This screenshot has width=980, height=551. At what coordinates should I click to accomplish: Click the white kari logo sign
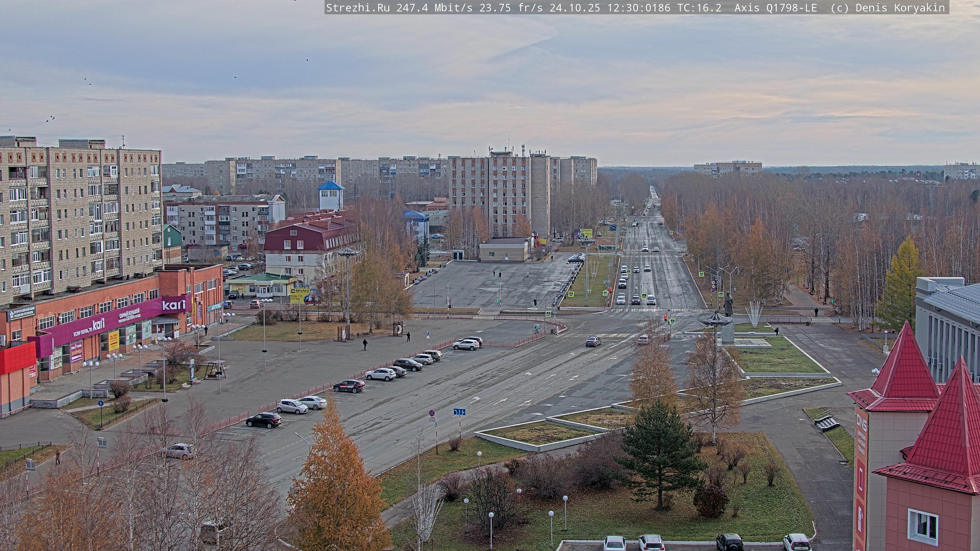174,305
